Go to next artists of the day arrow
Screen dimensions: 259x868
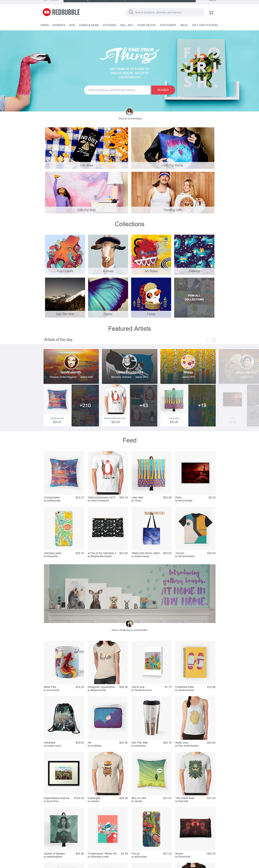(x=214, y=340)
